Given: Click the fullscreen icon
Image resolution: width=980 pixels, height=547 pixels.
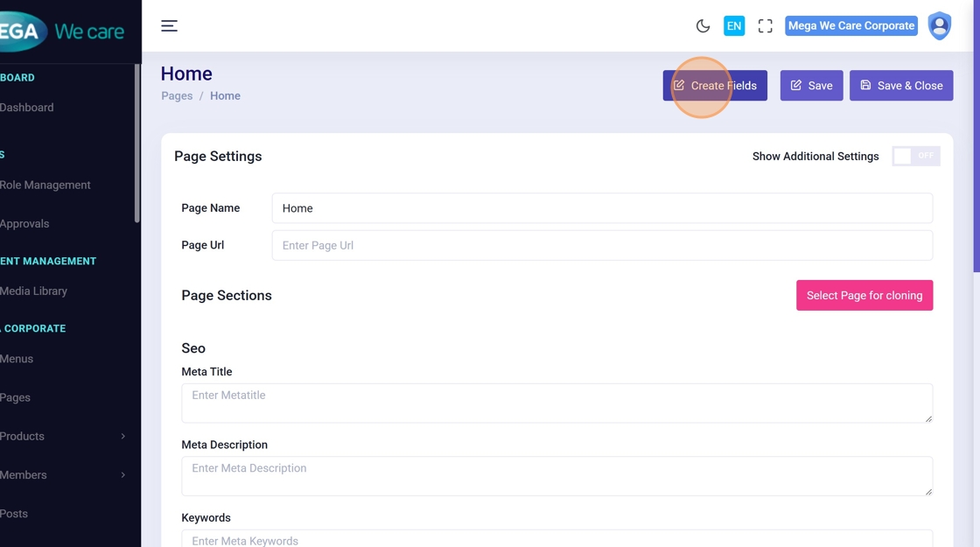Looking at the screenshot, I should [x=765, y=26].
